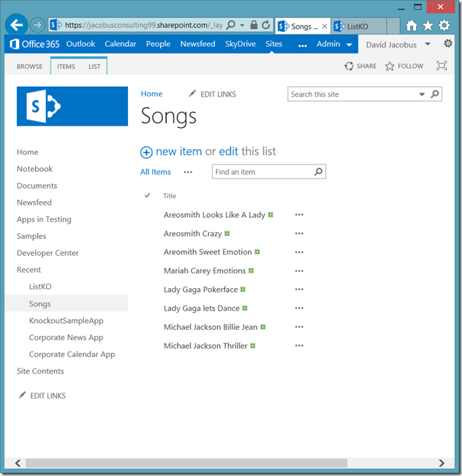Open ellipsis menu for Michael Jackson Billie Jean
The image size is (462, 476).
(x=299, y=327)
